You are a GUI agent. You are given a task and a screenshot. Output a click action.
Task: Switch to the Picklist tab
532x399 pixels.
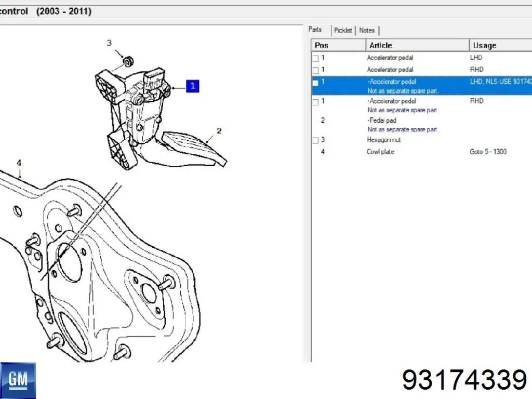coord(343,31)
